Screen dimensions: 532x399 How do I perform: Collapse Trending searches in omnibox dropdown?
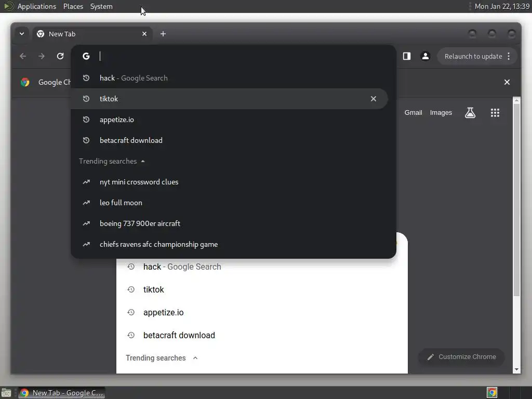click(x=143, y=161)
